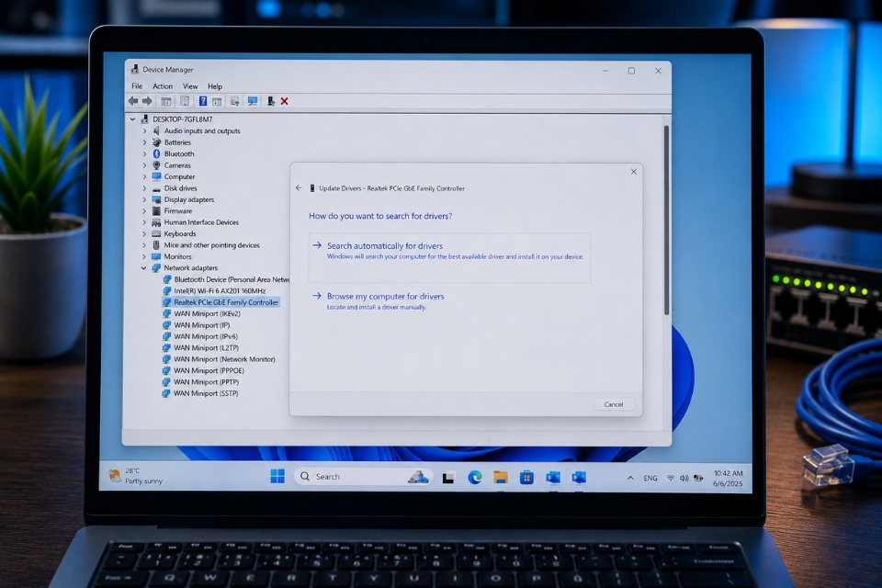Collapse the DESKTOP-7GFL8M7 root node
Image resolution: width=882 pixels, height=588 pixels.
pyautogui.click(x=132, y=119)
